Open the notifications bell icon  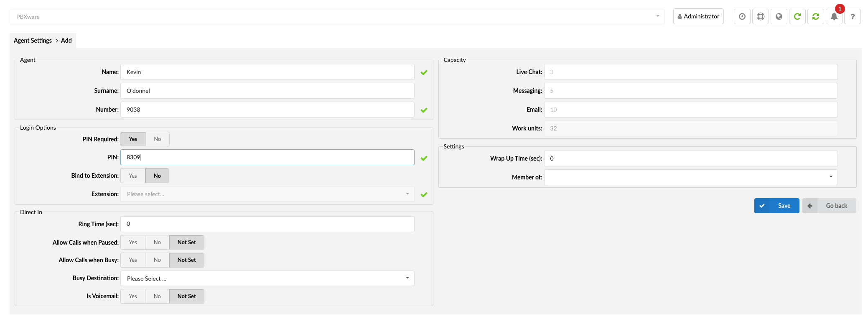[x=834, y=17]
